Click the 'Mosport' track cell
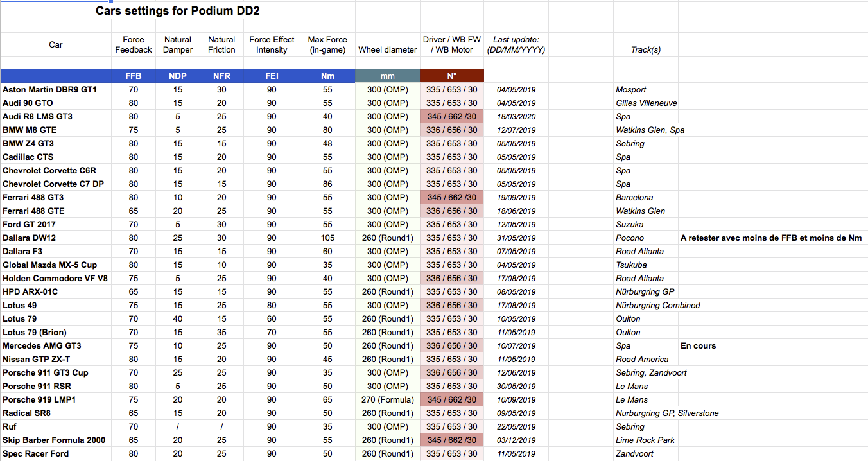The height and width of the screenshot is (461, 868). pyautogui.click(x=646, y=89)
